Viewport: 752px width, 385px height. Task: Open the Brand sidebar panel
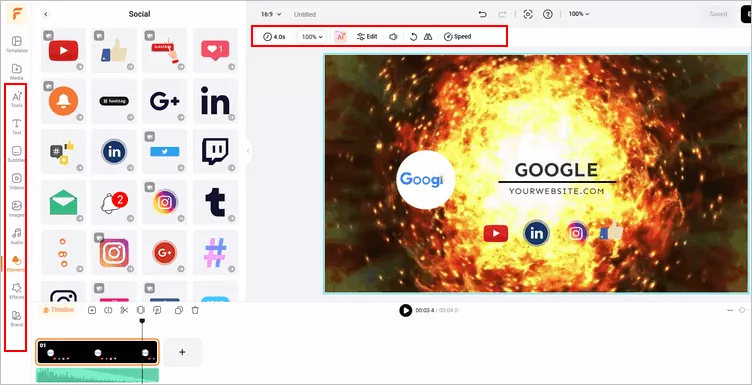coord(16,318)
